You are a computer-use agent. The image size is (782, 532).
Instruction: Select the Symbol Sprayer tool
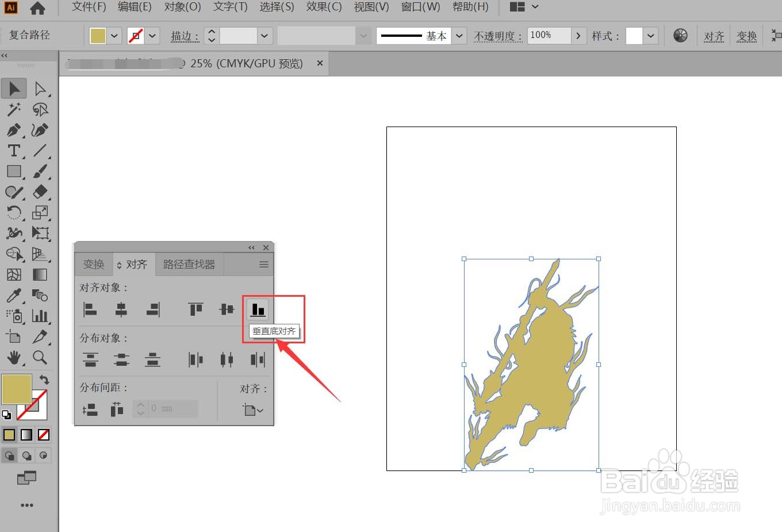[x=14, y=316]
